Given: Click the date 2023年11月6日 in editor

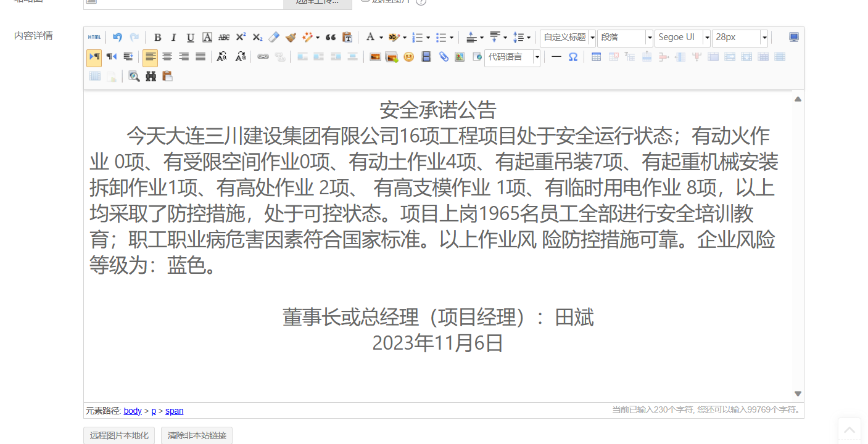Looking at the screenshot, I should [438, 342].
